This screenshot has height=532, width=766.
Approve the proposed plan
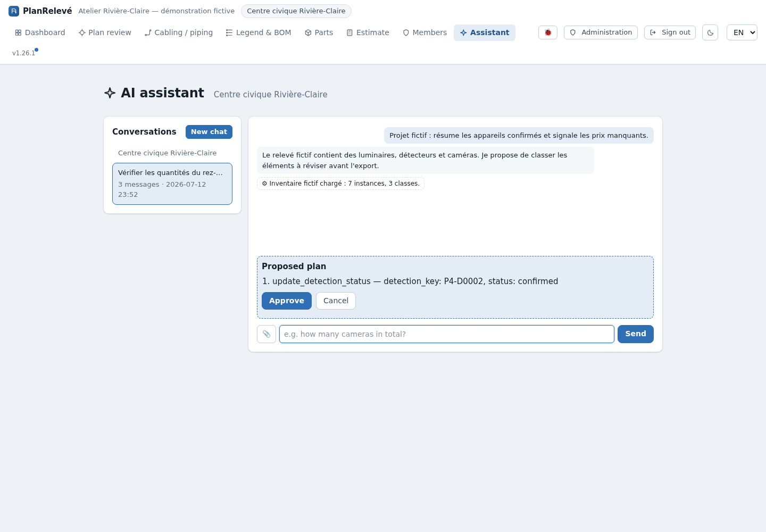point(287,301)
